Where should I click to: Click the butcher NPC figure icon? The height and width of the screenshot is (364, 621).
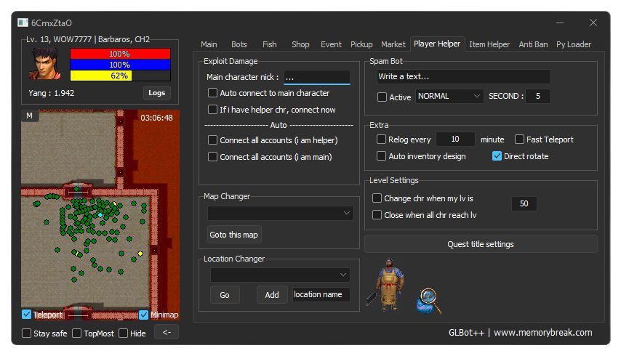[387, 285]
